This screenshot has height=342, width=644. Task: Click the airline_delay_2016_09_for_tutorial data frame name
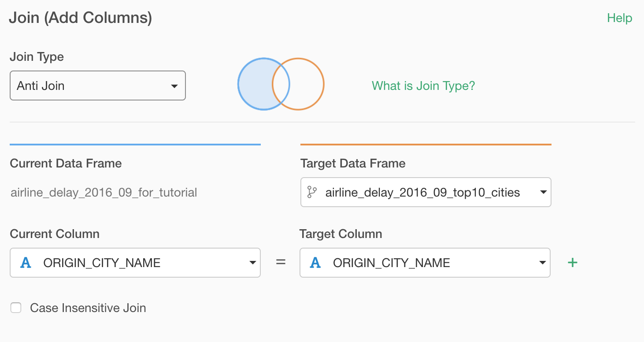[x=104, y=193]
